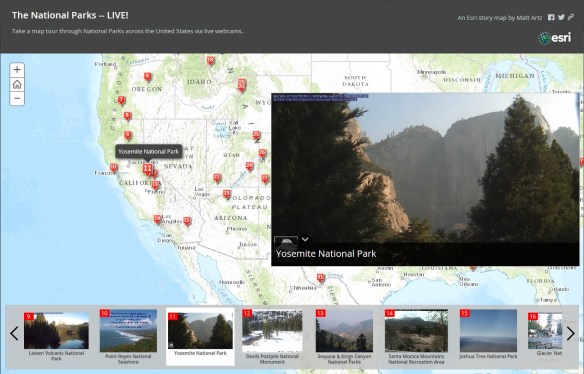584x374 pixels.
Task: Select map marker 23 near Colorado Plateau
Action: [x=226, y=194]
